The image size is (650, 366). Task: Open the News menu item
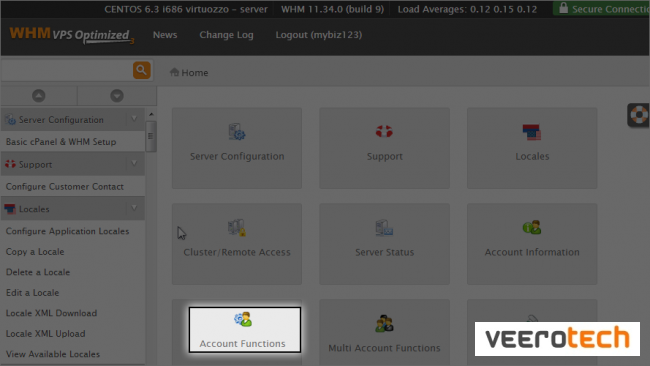(x=165, y=35)
